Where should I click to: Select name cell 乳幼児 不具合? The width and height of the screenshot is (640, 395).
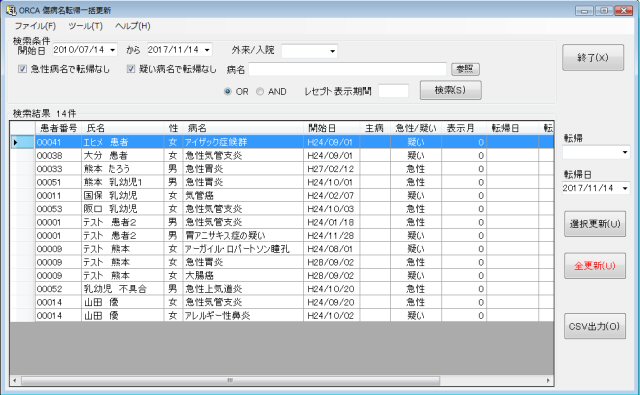click(123, 289)
